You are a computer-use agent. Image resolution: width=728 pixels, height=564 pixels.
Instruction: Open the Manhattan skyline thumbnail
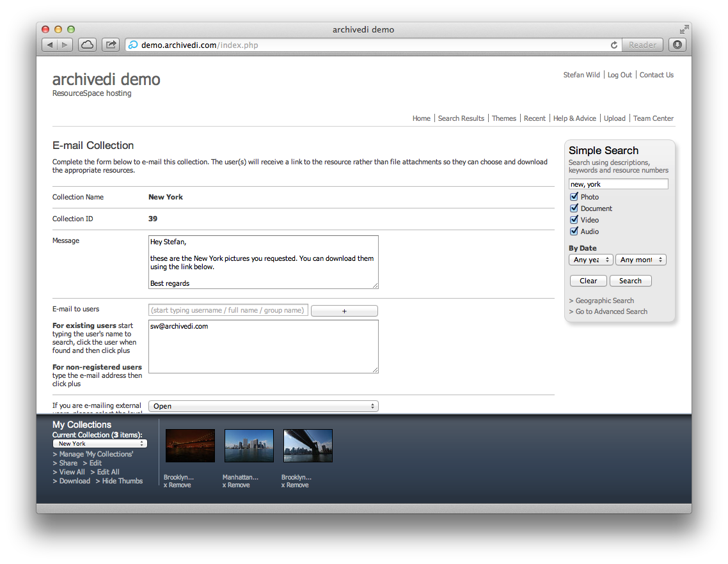tap(249, 446)
